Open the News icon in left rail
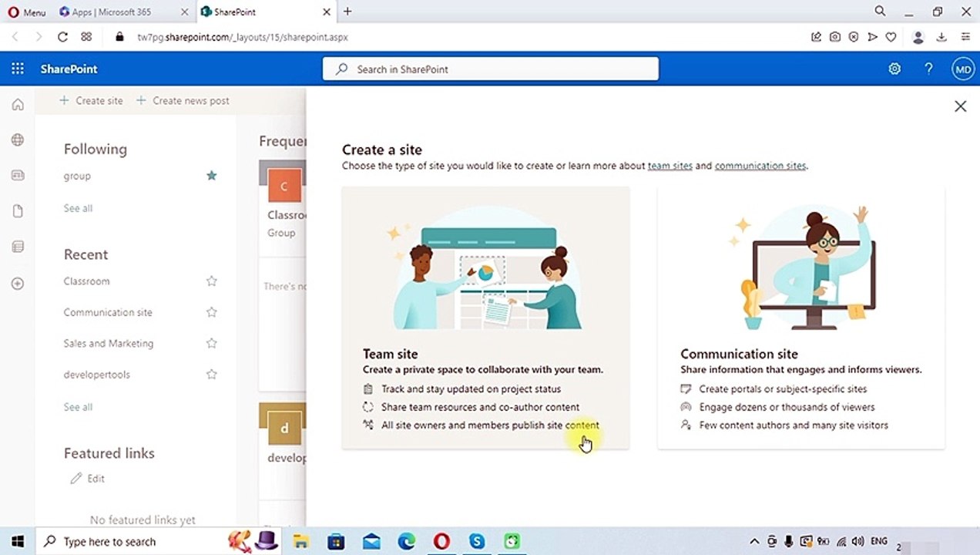980x555 pixels. click(18, 176)
